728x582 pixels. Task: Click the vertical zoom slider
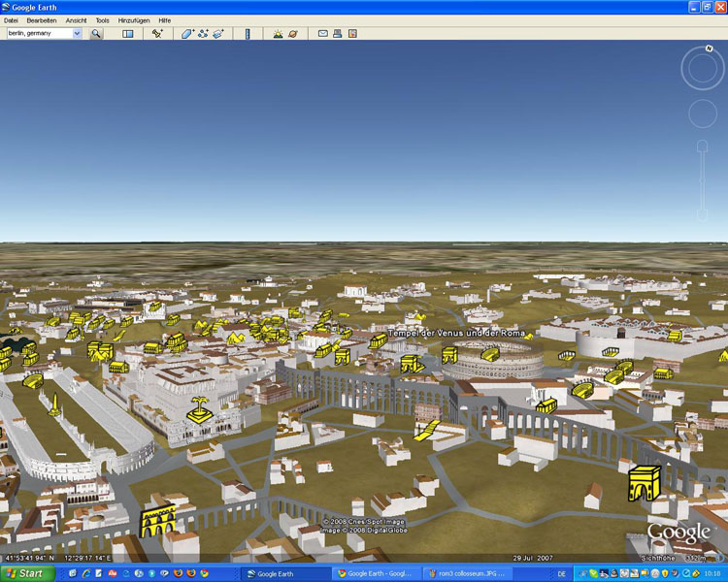[x=703, y=180]
